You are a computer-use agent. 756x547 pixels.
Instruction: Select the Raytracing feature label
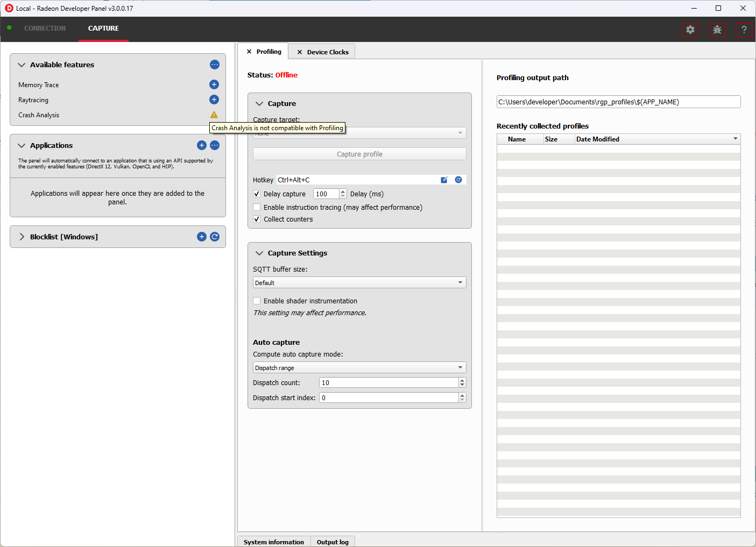point(33,100)
